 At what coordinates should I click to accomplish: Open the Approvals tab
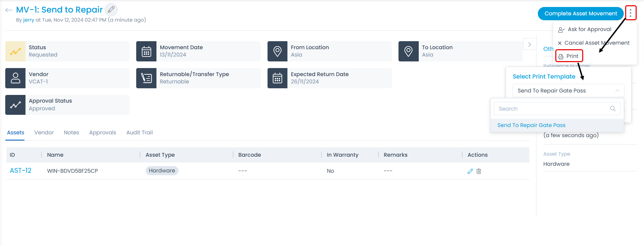pos(102,133)
